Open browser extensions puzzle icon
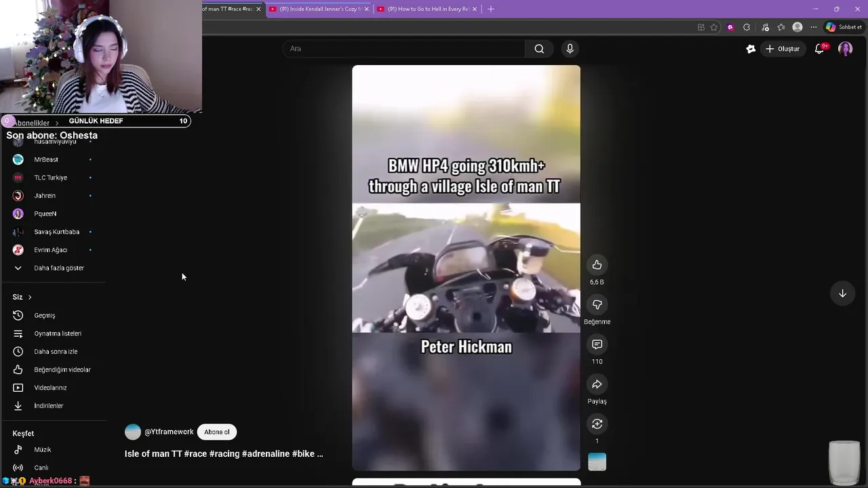This screenshot has height=488, width=868. (747, 27)
